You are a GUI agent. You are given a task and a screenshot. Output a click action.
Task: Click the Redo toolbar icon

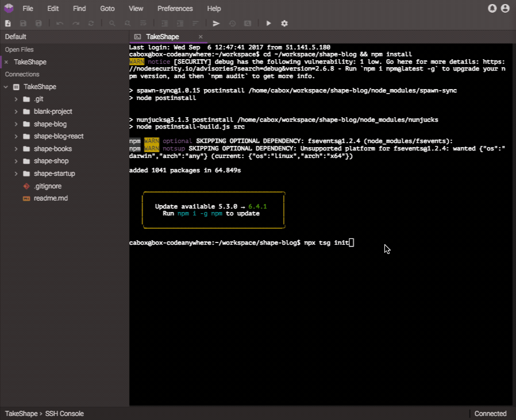coord(76,24)
